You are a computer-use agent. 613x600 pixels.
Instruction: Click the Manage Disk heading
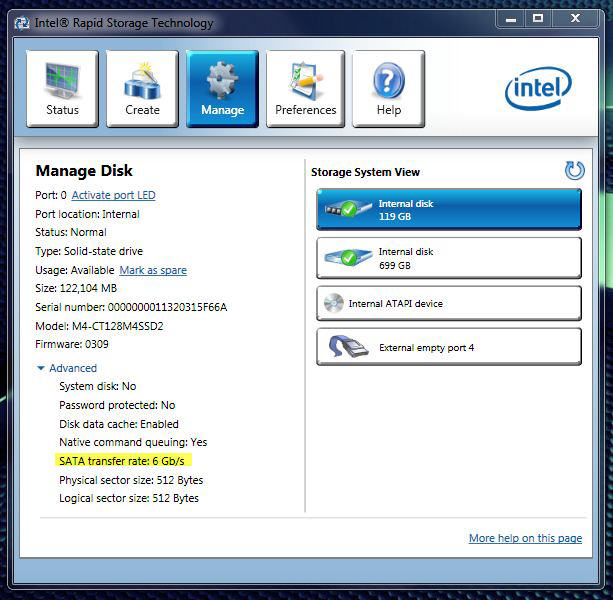(84, 171)
